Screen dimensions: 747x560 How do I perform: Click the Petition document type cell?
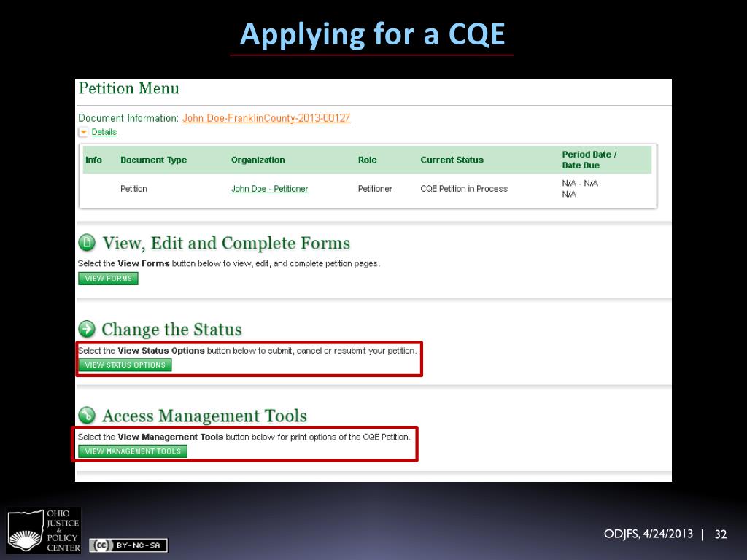(133, 189)
